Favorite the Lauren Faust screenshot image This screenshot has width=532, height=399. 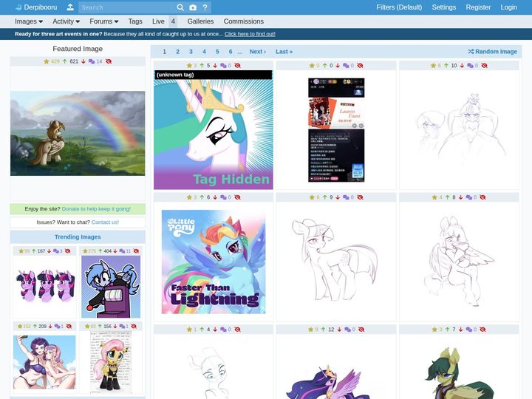[x=312, y=66]
